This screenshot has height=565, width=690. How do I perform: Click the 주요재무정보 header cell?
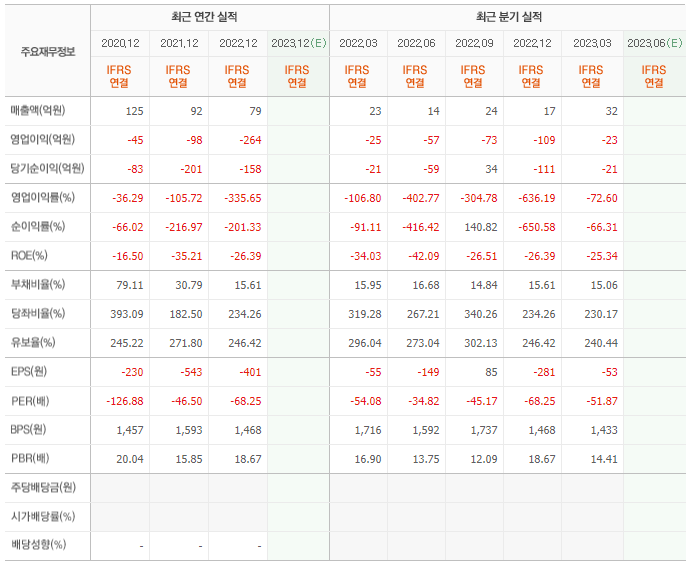(x=48, y=52)
